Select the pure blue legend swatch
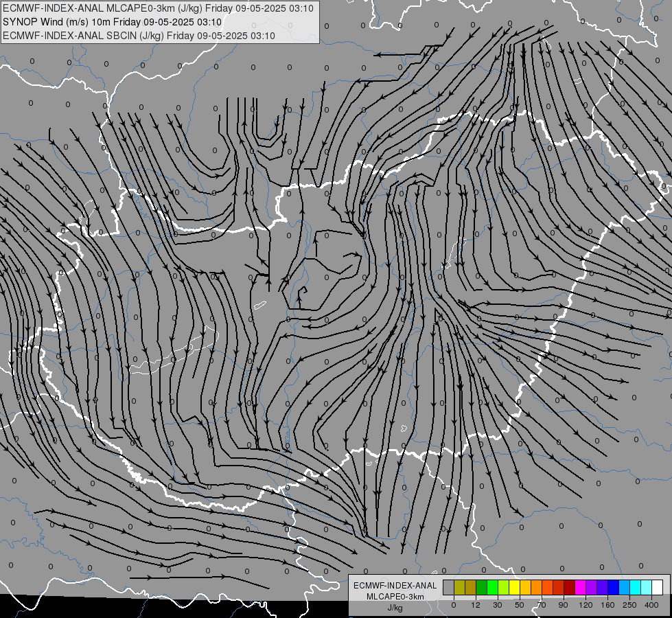The height and width of the screenshot is (618, 672). point(614,588)
